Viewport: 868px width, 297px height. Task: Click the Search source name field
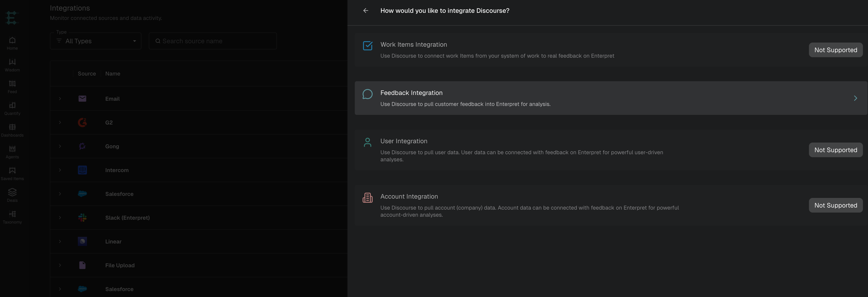(213, 41)
